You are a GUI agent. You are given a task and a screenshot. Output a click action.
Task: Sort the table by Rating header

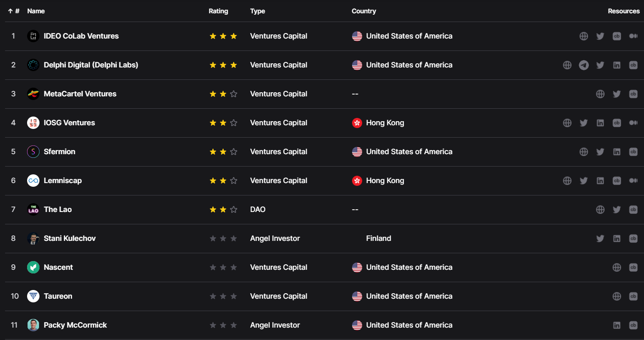coord(218,11)
